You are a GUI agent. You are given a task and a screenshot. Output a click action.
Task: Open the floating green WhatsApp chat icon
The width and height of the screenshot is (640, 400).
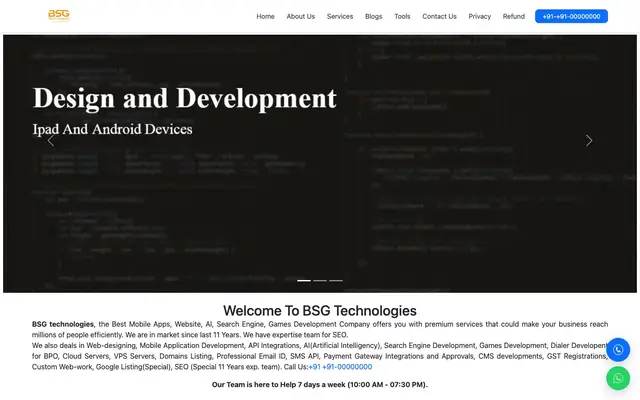tap(618, 378)
